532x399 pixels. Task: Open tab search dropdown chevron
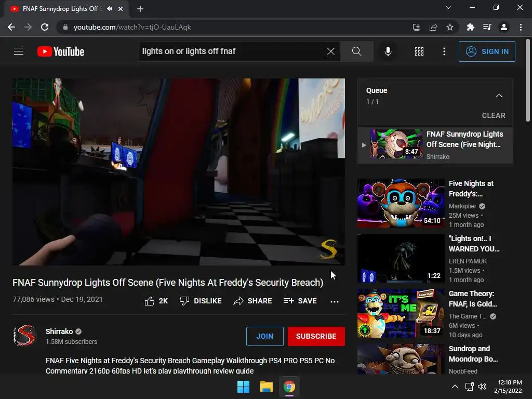click(x=448, y=7)
